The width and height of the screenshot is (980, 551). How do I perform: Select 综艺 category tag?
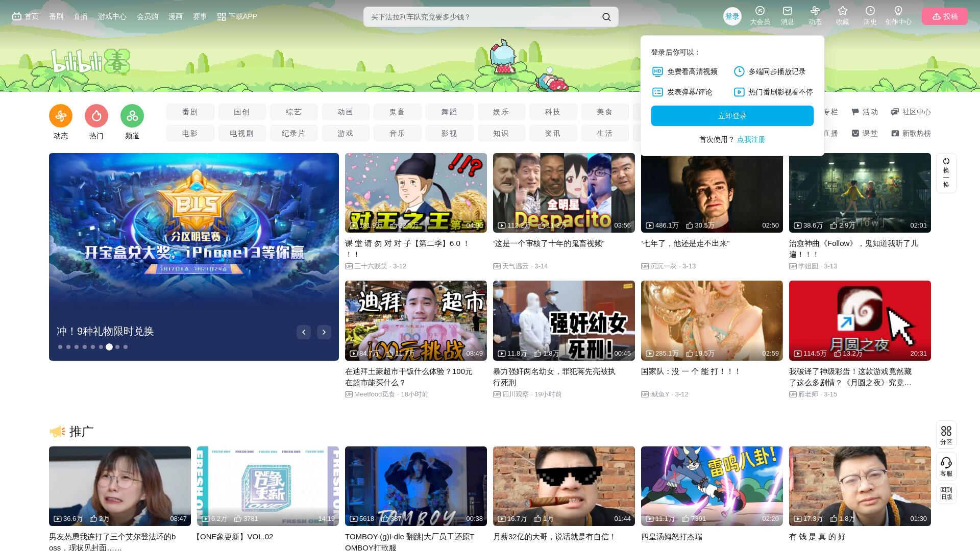[294, 112]
